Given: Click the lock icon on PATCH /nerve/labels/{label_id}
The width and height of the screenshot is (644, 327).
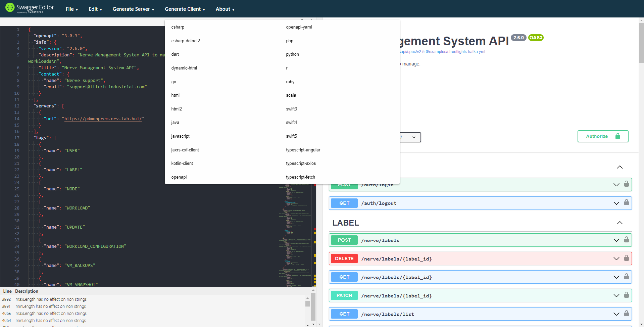Looking at the screenshot, I should coord(626,295).
